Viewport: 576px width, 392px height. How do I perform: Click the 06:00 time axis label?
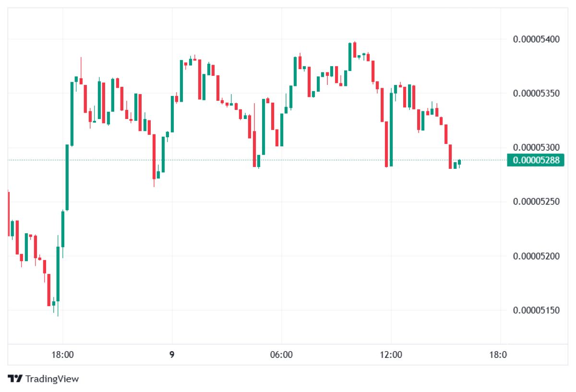(281, 355)
